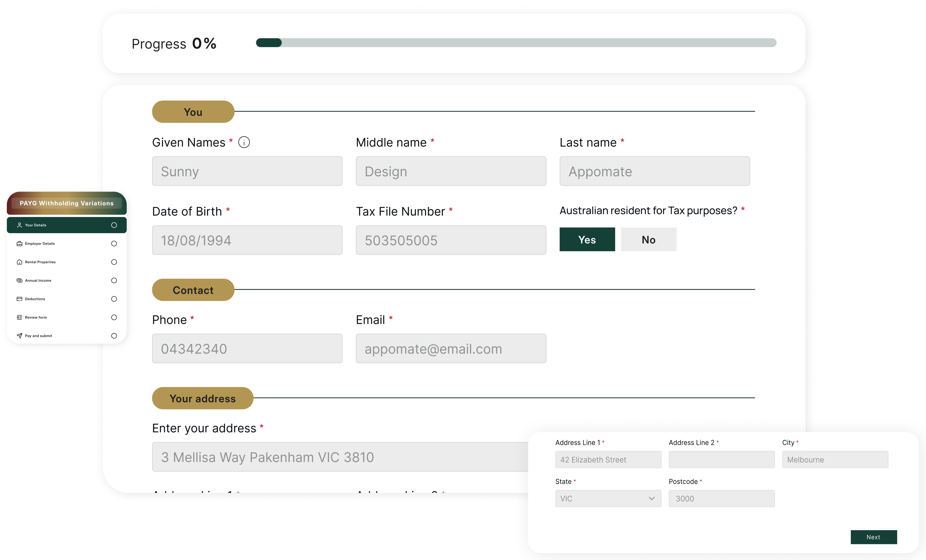This screenshot has height=560, width=926.
Task: Click the PAYG Withholding Variations header
Action: coord(66,203)
